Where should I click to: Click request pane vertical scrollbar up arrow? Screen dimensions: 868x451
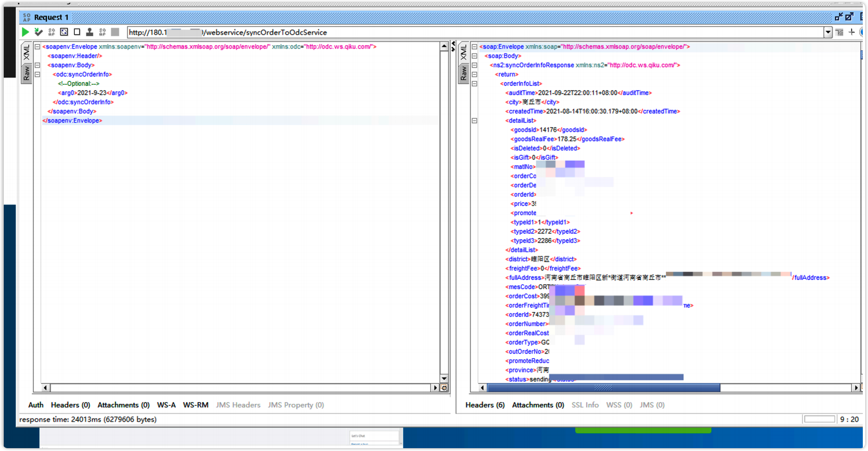(x=444, y=46)
